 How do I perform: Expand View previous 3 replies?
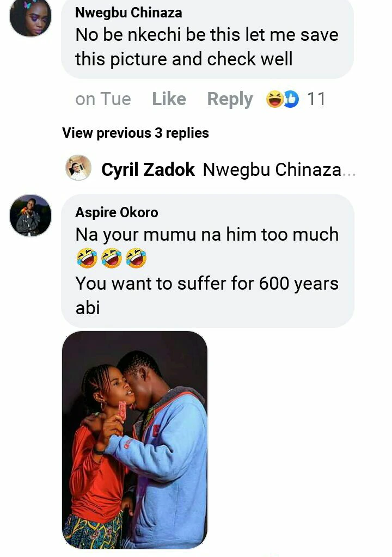pyautogui.click(x=136, y=133)
